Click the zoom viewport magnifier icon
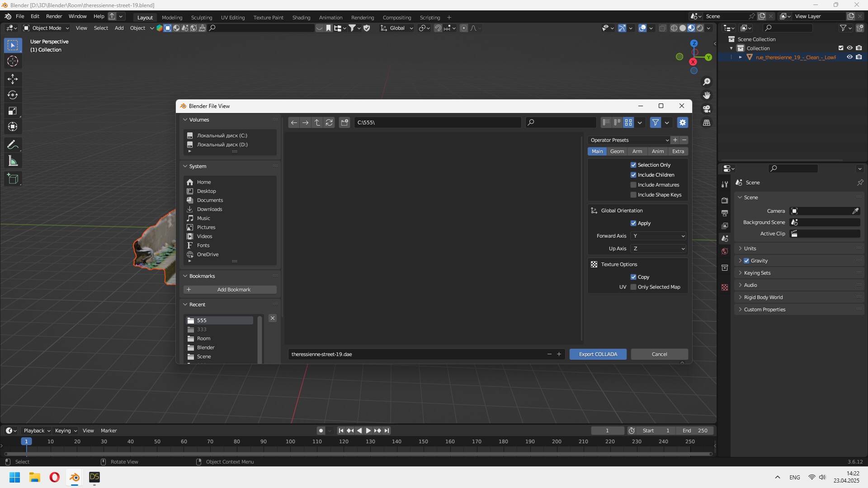 [707, 82]
